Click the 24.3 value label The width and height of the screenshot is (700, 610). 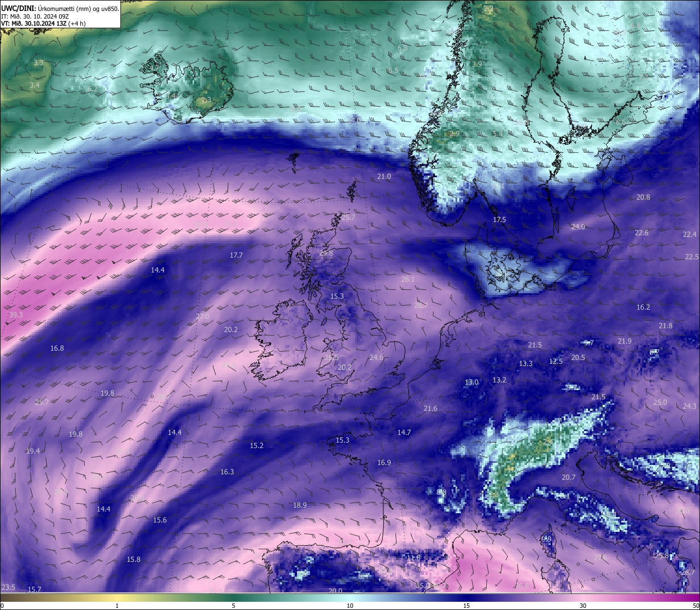(x=690, y=406)
